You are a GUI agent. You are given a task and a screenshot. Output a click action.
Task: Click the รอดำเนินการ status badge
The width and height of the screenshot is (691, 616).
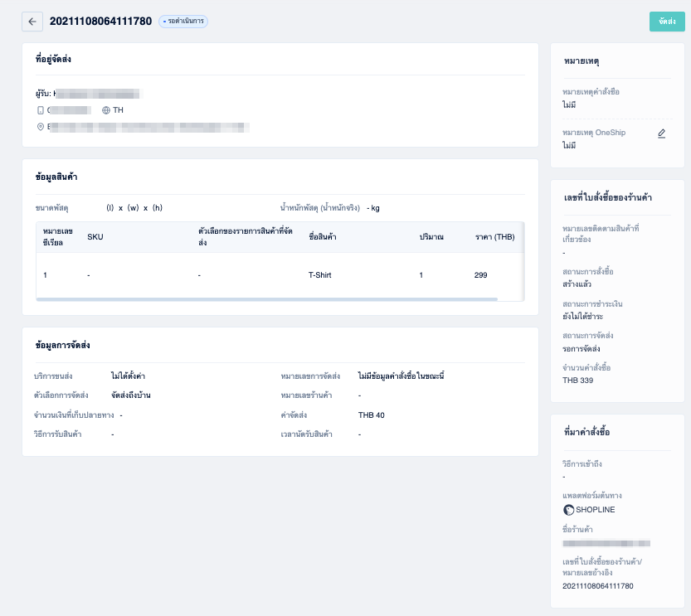(183, 21)
